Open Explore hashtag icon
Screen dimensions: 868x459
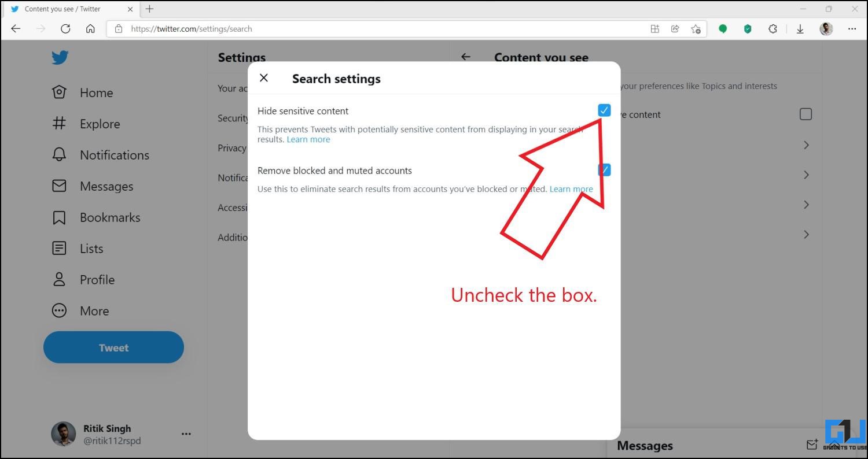point(59,123)
